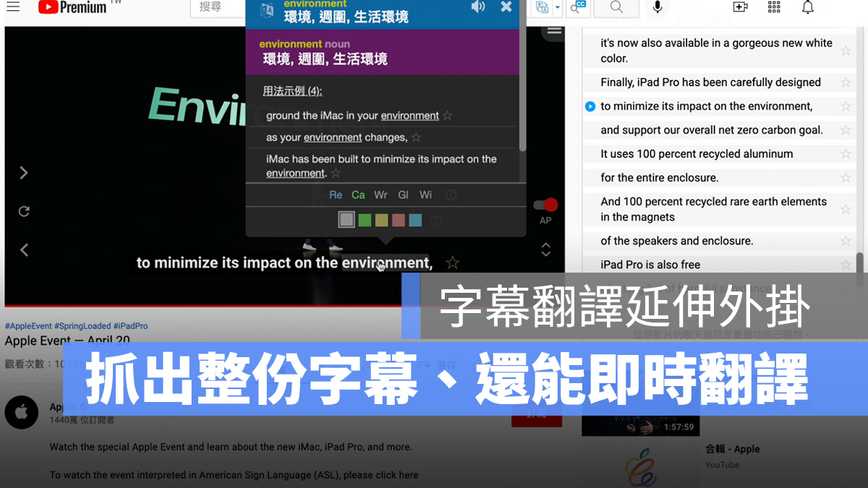Star 'Finally, iPad Pro has been carefully designed'
868x488 pixels.
tap(845, 82)
